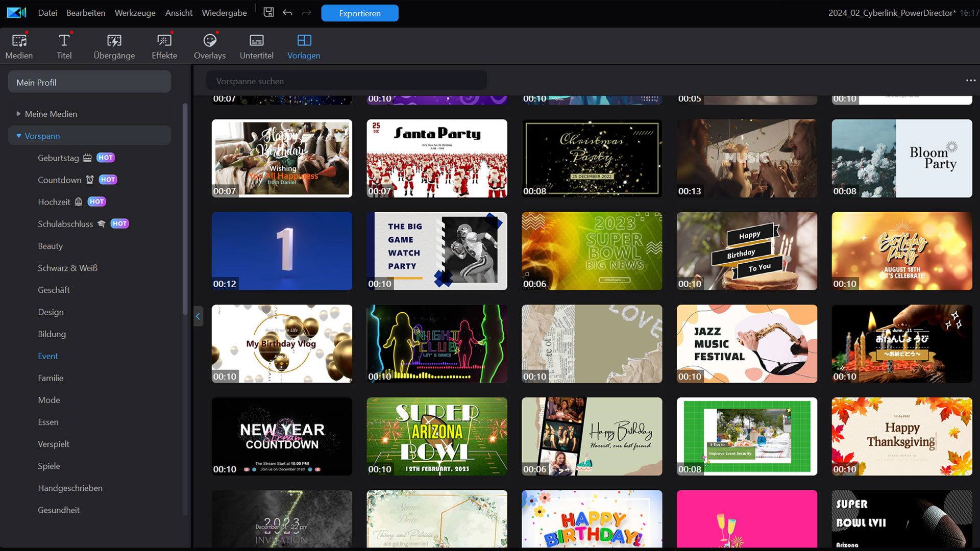Click the undo arrow icon

[x=287, y=12]
